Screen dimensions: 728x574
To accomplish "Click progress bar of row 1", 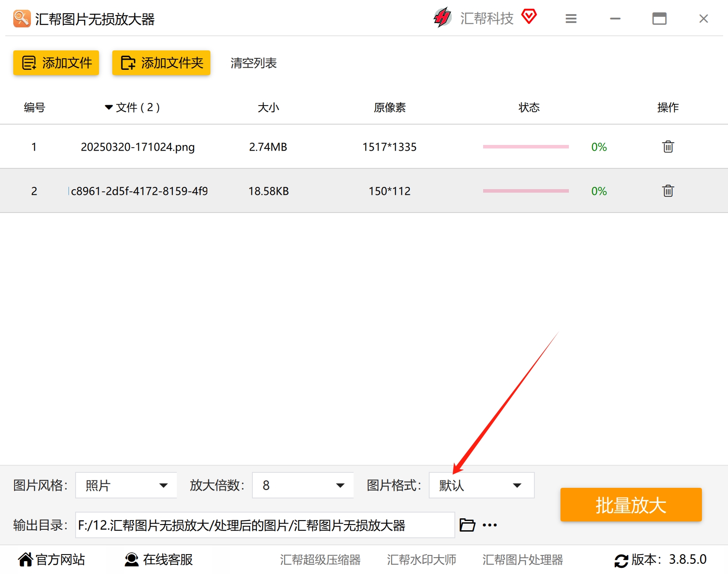I will [x=526, y=147].
